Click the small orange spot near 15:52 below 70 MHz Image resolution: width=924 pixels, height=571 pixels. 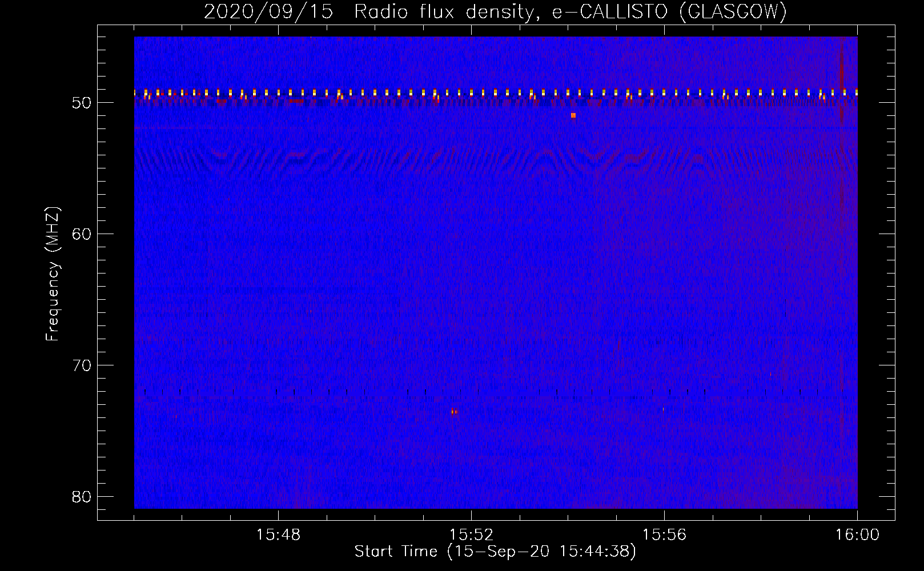pyautogui.click(x=455, y=411)
